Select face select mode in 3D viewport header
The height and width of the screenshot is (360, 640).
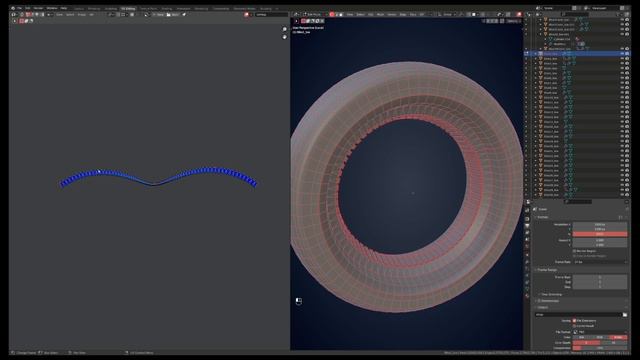pos(341,14)
